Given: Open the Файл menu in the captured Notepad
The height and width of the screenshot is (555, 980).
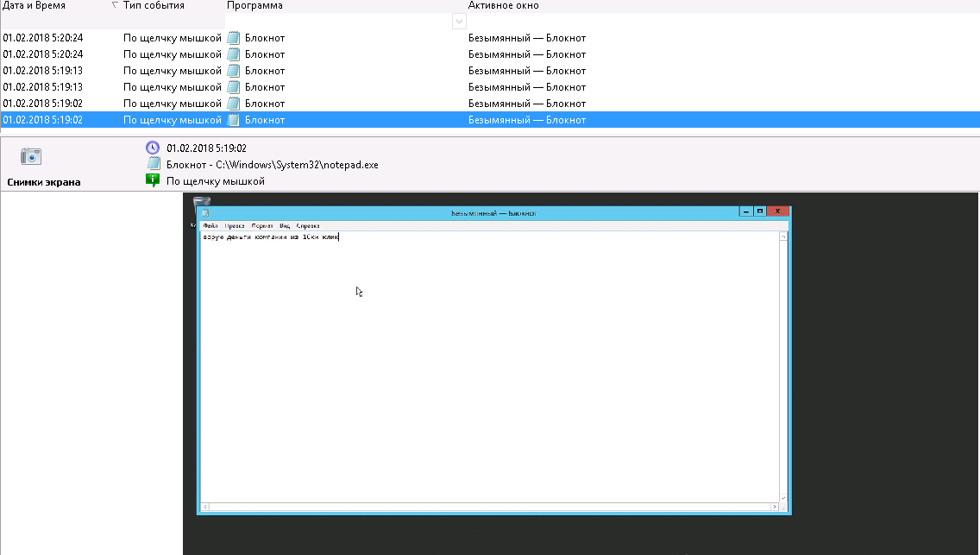Looking at the screenshot, I should [x=210, y=225].
